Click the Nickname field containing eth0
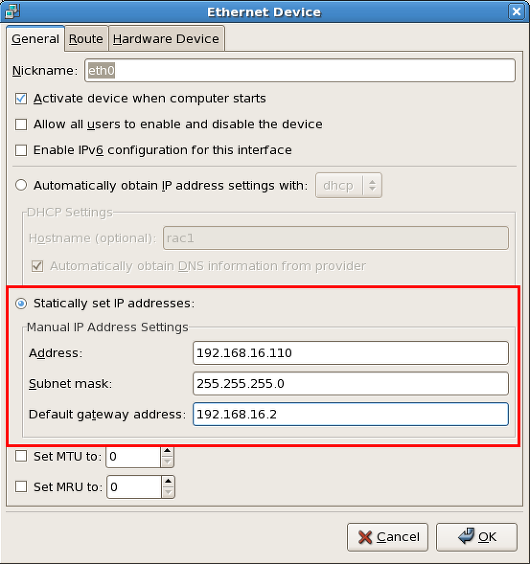This screenshot has width=530, height=564. coord(300,70)
